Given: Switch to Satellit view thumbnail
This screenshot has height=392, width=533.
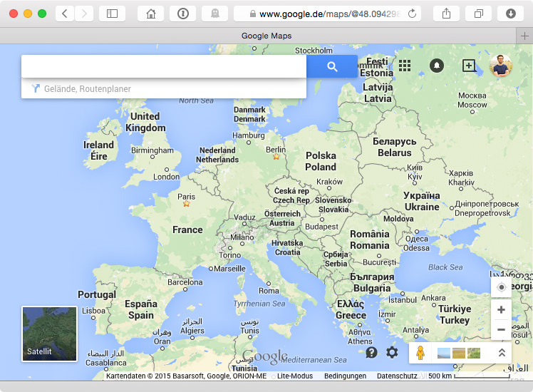Looking at the screenshot, I should 50,334.
